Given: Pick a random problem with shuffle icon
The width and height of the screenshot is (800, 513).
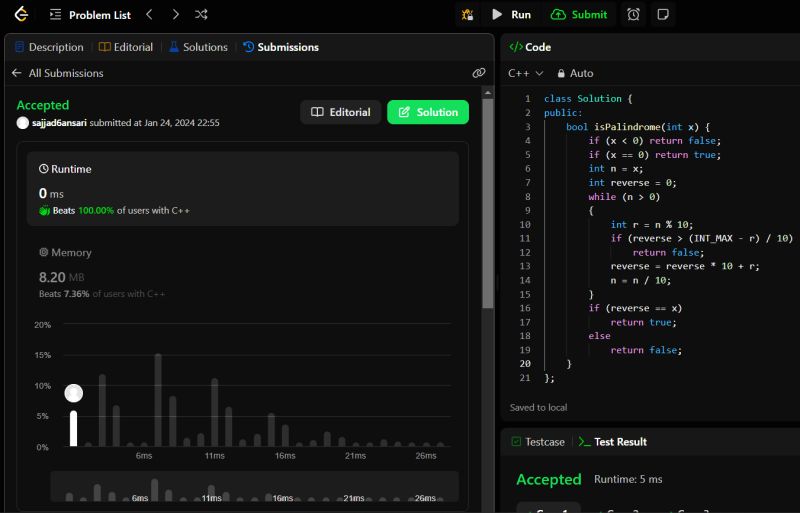Looking at the screenshot, I should pos(201,14).
